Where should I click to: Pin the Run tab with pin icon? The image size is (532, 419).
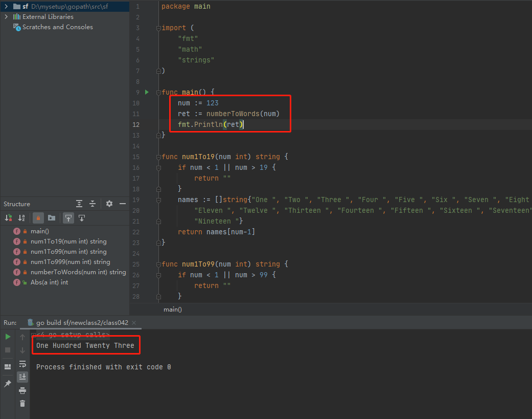coord(8,384)
